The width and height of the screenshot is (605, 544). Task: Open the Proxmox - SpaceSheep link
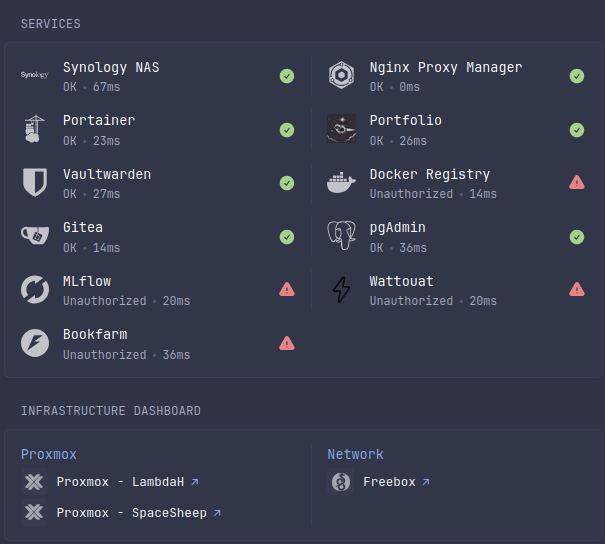pos(131,513)
